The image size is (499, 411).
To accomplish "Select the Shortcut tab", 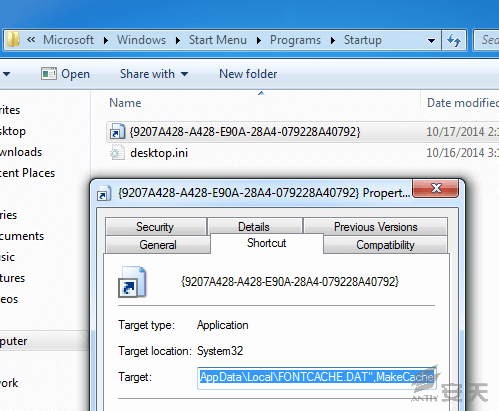I will [x=267, y=243].
